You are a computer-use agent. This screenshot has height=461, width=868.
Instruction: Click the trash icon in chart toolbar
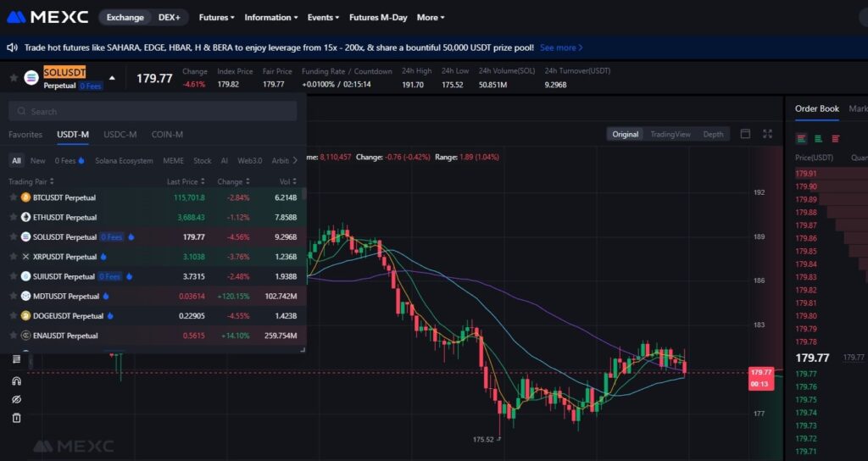(17, 418)
